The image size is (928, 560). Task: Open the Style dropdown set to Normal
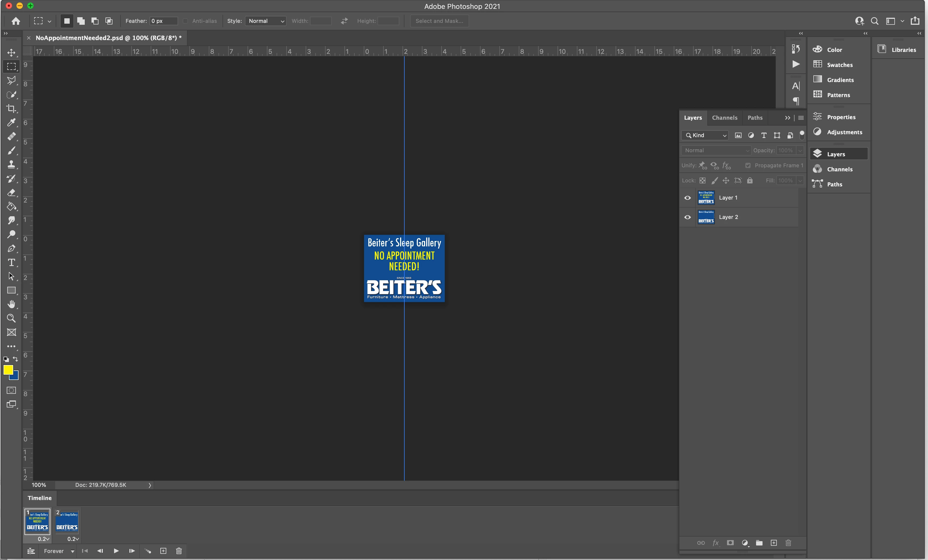pos(266,21)
